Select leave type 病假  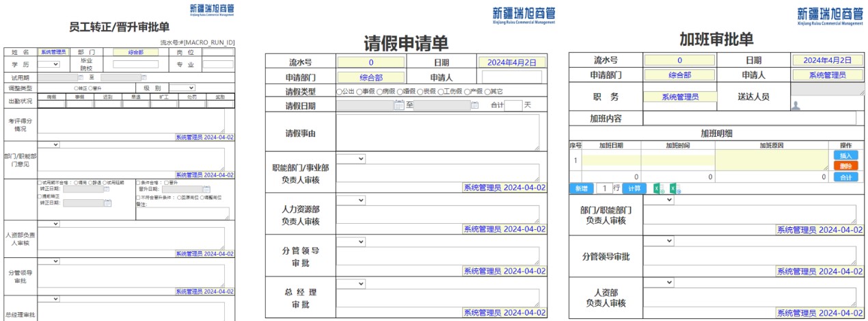coord(380,91)
